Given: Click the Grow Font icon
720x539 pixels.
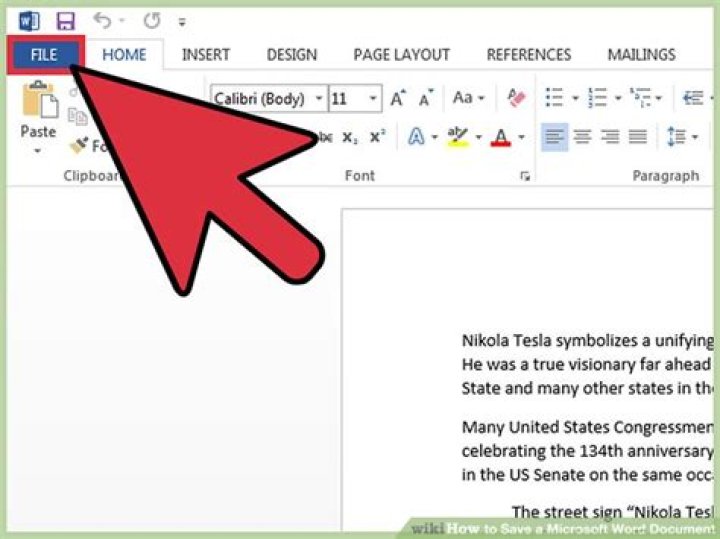Looking at the screenshot, I should coord(398,98).
